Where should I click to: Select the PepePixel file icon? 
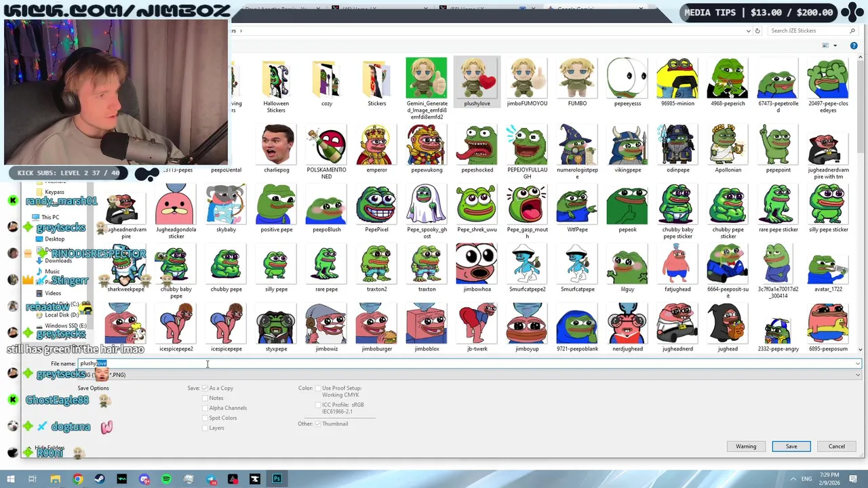376,205
